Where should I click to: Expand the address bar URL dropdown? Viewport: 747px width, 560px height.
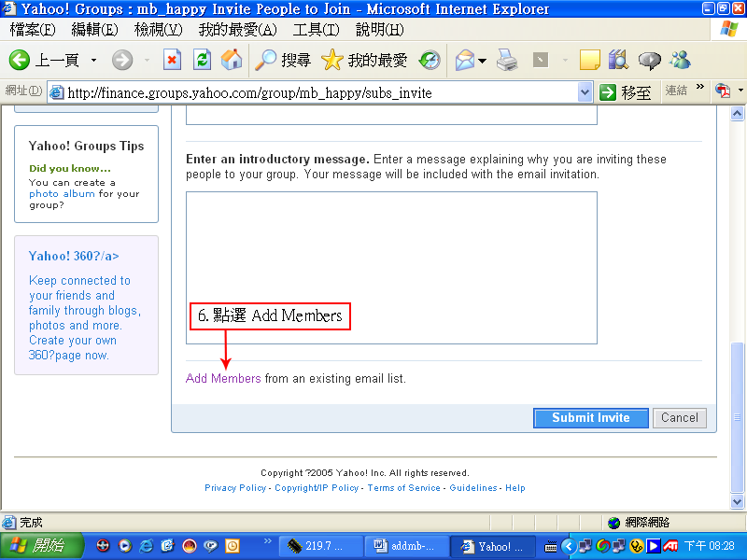click(x=585, y=92)
